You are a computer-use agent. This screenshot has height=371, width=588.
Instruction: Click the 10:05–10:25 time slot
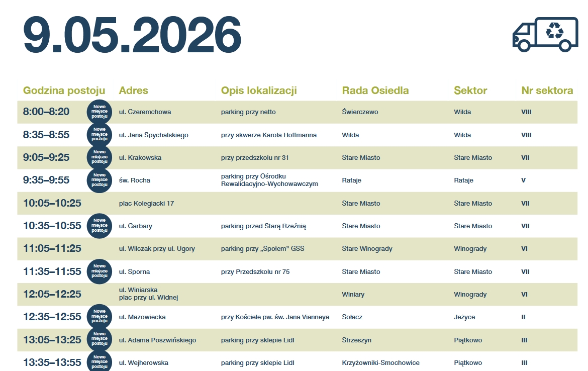coord(52,203)
